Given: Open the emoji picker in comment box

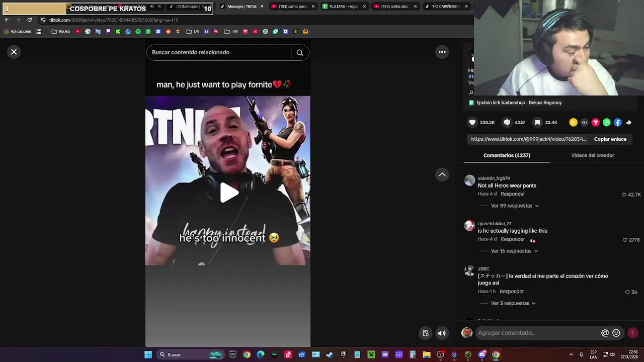Looking at the screenshot, I should 616,333.
